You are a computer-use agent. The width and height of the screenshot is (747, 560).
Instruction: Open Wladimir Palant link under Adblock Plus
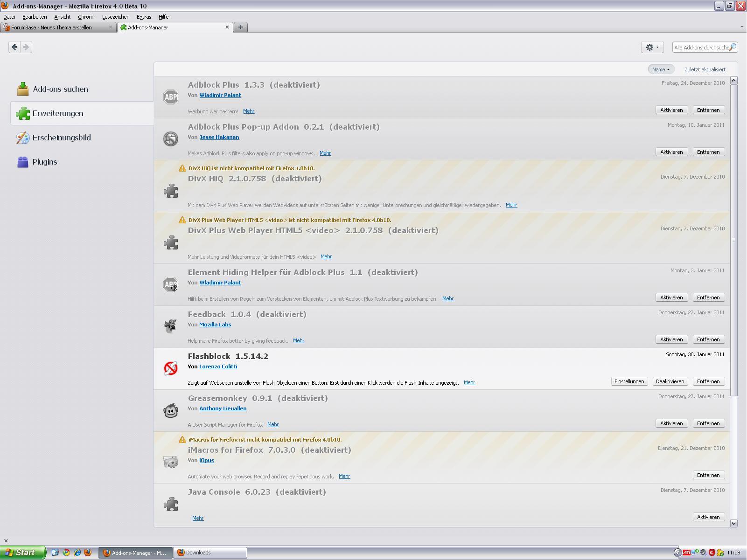(x=220, y=95)
